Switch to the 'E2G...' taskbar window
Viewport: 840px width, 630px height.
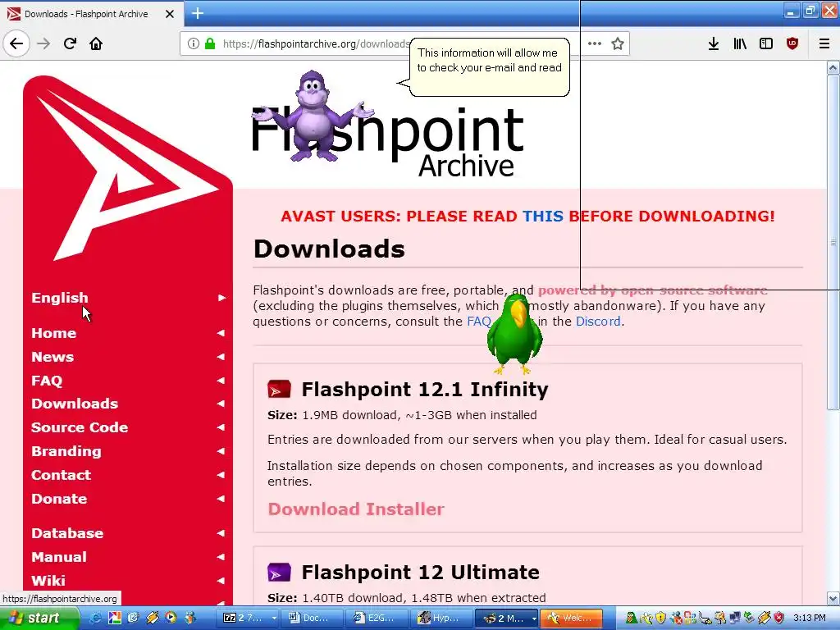coord(377,618)
